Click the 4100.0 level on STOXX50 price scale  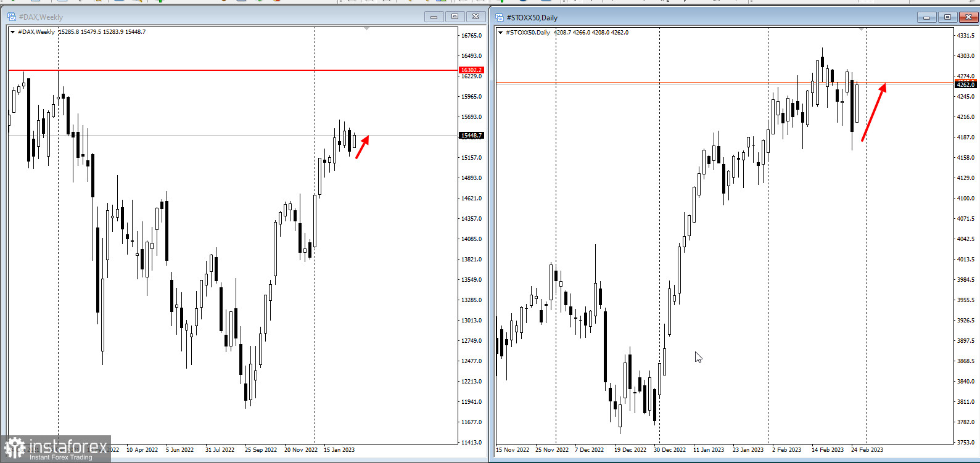965,199
